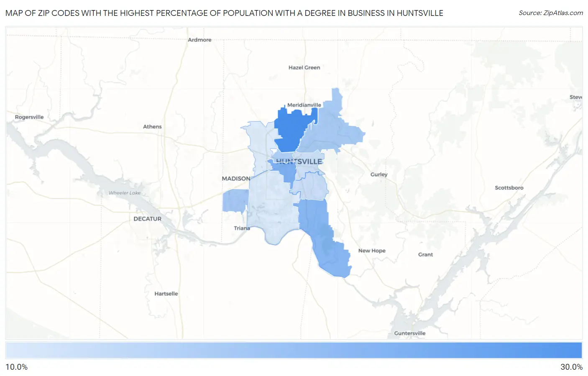Click the map title heading

(x=224, y=13)
